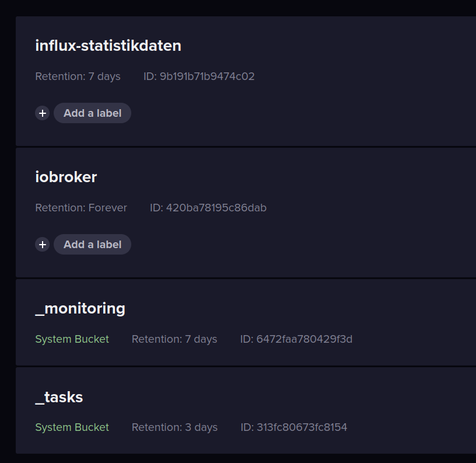Screen dimensions: 476x463
Task: Click the Retention: 3 days text
Action: coord(174,427)
